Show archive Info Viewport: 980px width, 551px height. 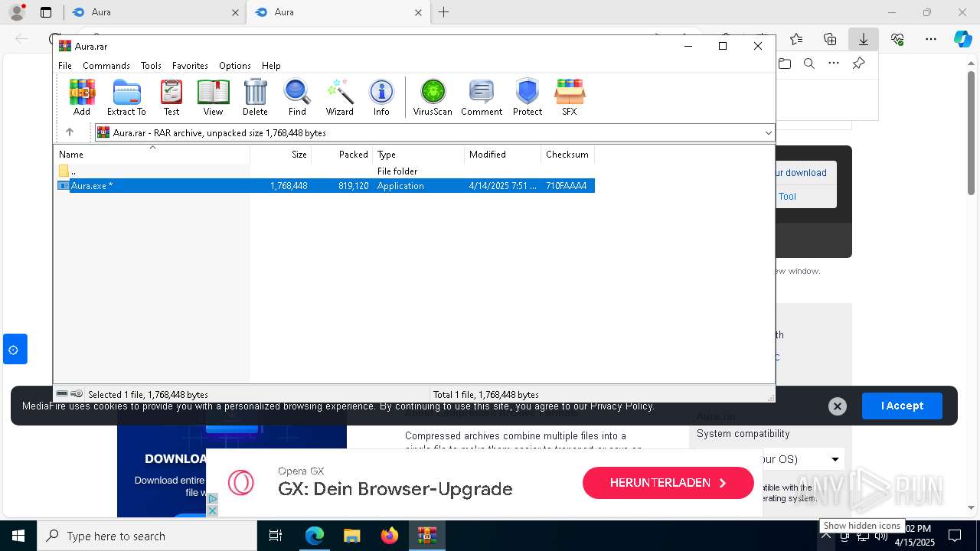click(381, 97)
